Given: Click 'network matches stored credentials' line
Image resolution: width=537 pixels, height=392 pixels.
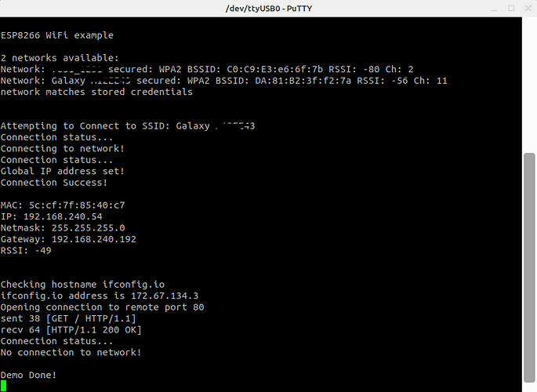Looking at the screenshot, I should (96, 92).
